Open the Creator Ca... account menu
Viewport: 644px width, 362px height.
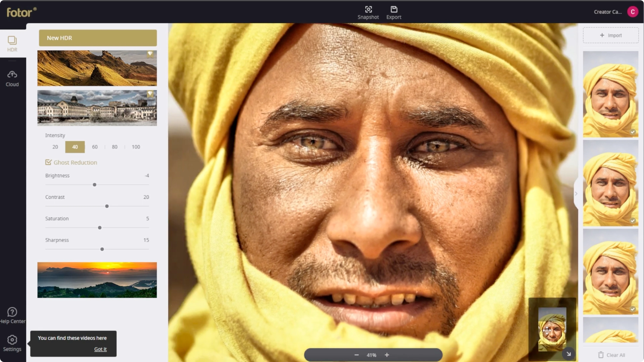[x=607, y=12]
